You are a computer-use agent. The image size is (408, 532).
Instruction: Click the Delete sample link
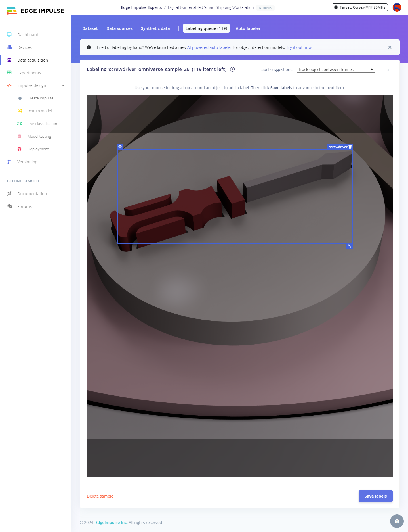click(100, 496)
